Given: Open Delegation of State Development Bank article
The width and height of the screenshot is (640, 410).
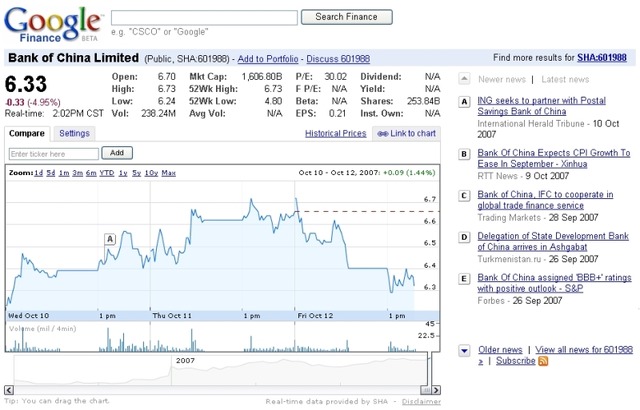Looking at the screenshot, I should point(553,241).
